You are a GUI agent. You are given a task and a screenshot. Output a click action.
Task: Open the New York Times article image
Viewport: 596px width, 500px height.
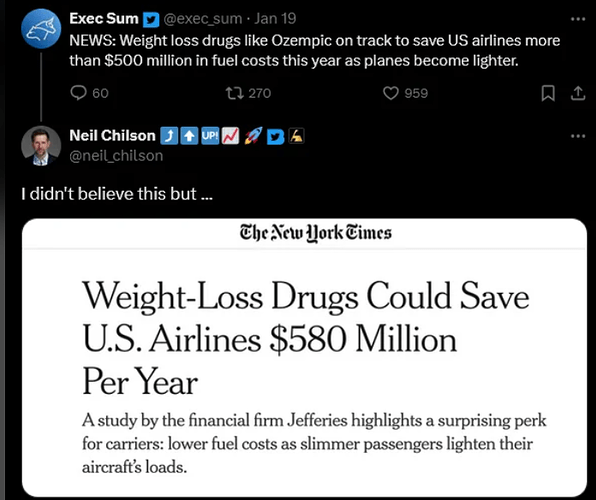(x=304, y=357)
